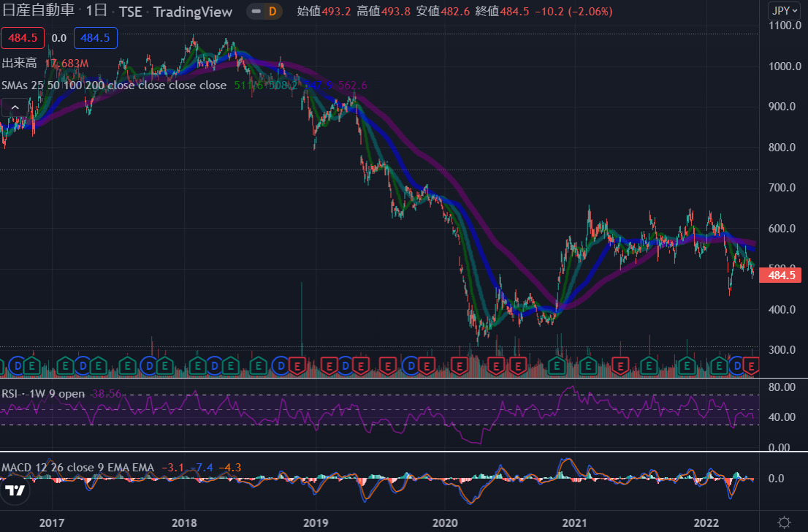Image resolution: width=808 pixels, height=532 pixels.
Task: Click the grey dash market status pill
Action: (x=256, y=12)
